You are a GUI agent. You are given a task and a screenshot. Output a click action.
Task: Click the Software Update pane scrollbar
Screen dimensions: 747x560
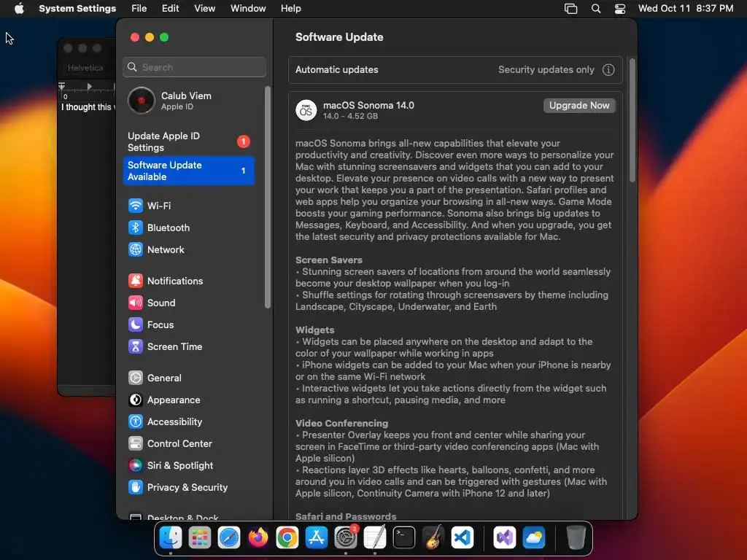coord(632,120)
